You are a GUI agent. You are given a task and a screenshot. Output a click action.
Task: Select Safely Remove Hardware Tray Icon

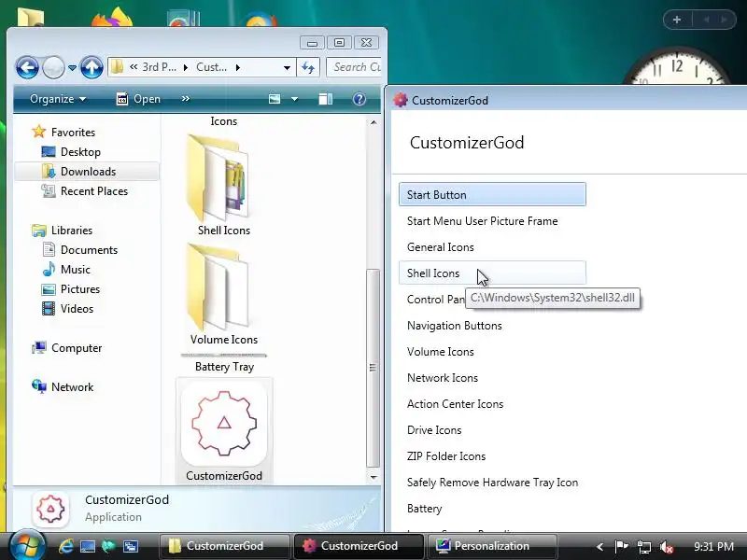492,483
